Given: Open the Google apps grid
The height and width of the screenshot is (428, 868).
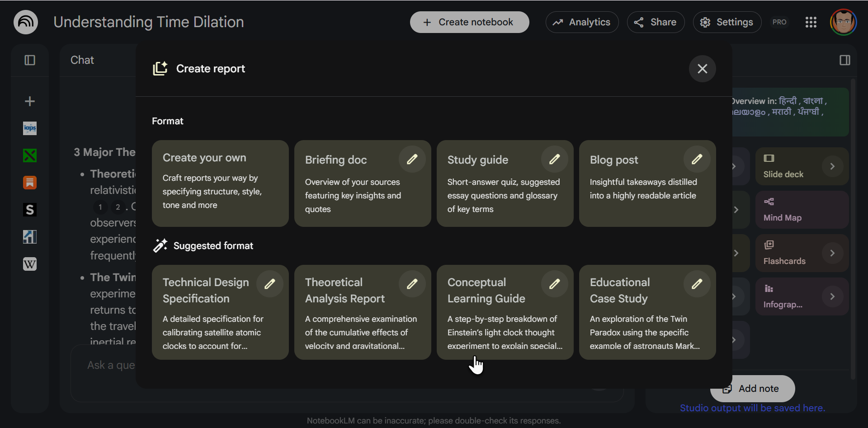Looking at the screenshot, I should 811,22.
